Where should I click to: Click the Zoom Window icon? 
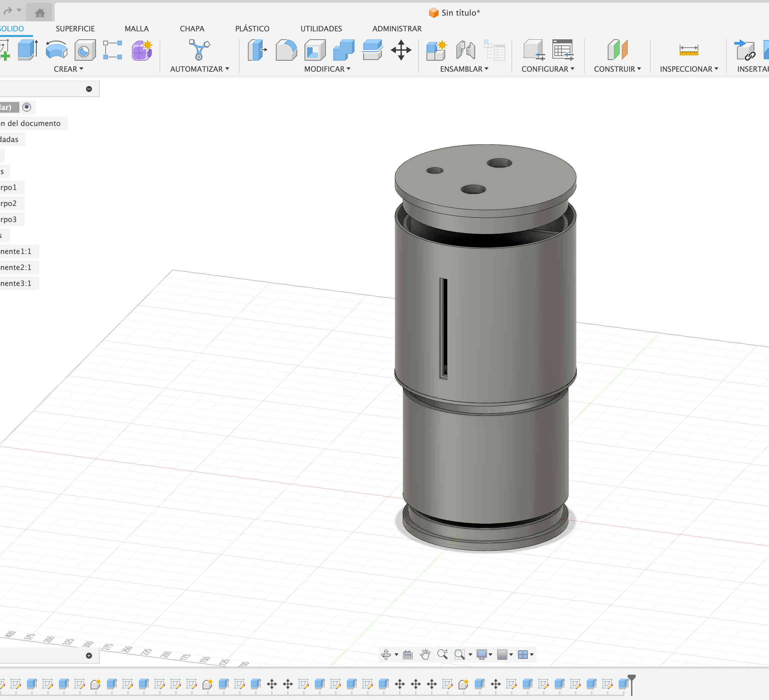point(460,655)
